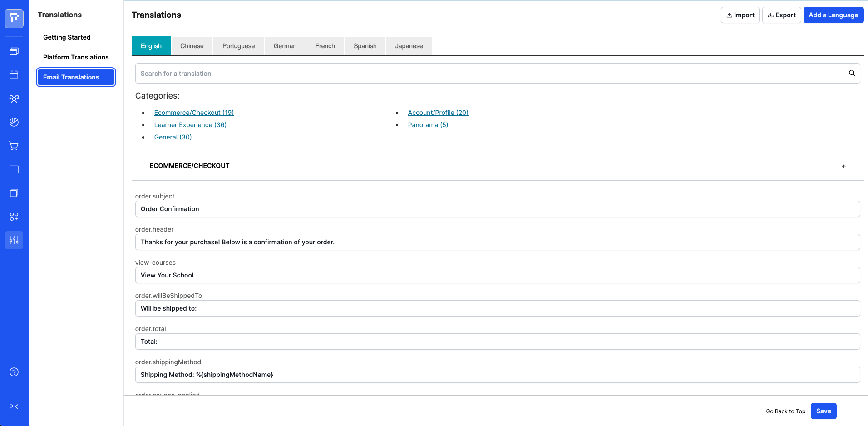
Task: Click the Translations page title
Action: [156, 15]
